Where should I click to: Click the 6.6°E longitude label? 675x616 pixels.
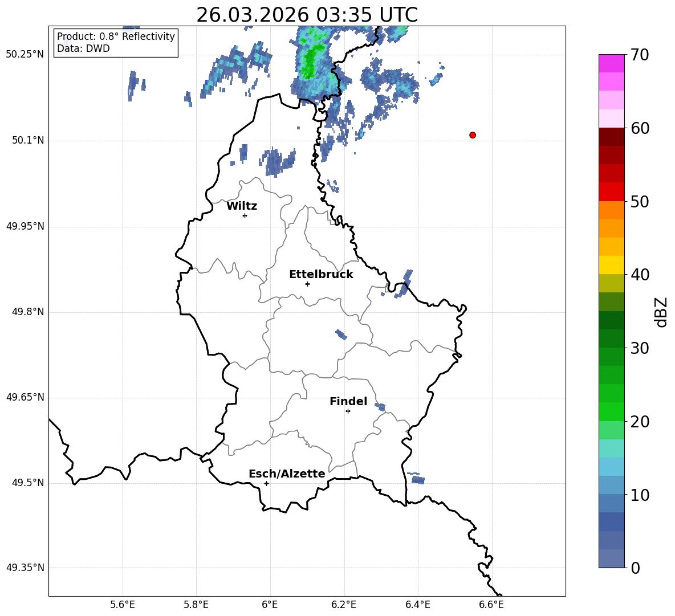click(x=491, y=605)
